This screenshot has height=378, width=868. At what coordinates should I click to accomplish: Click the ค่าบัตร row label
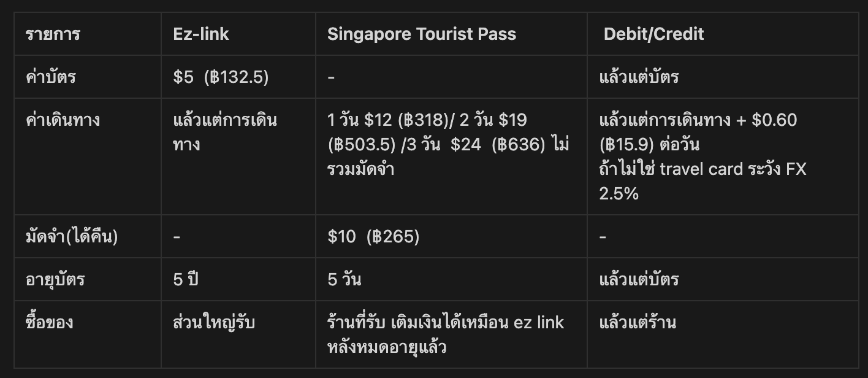tap(51, 77)
